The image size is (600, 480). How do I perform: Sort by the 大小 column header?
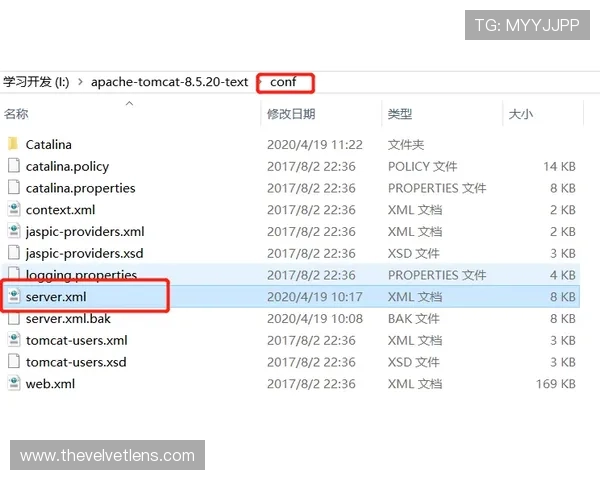point(520,114)
